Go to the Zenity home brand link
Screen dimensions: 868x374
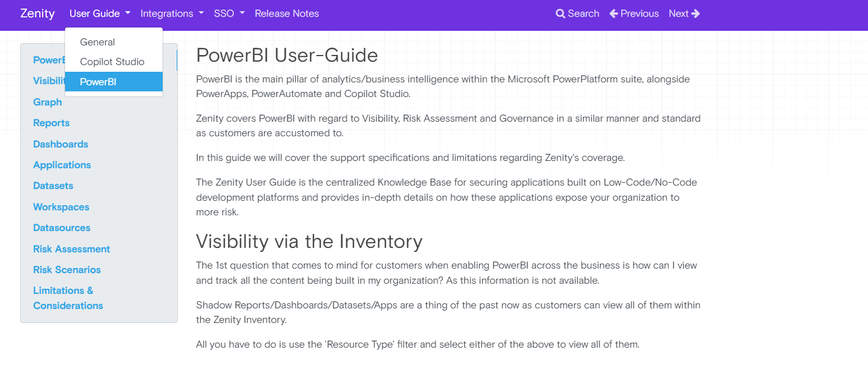[38, 13]
